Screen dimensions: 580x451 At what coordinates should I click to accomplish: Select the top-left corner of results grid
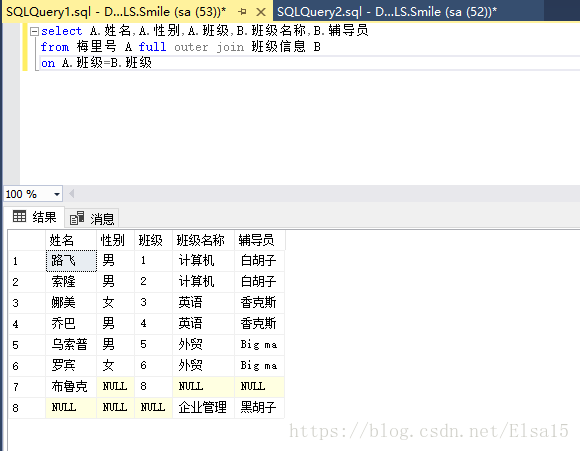click(27, 240)
